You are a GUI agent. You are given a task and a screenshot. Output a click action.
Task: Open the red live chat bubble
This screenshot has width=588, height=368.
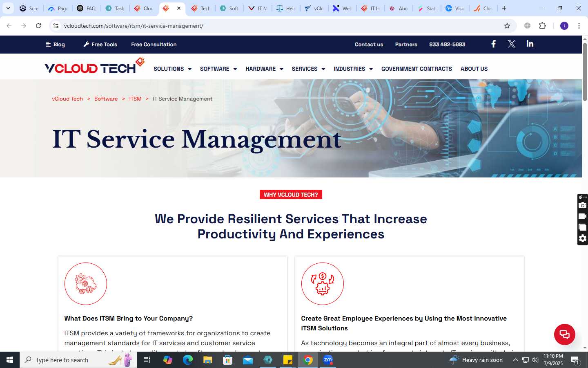click(x=564, y=334)
